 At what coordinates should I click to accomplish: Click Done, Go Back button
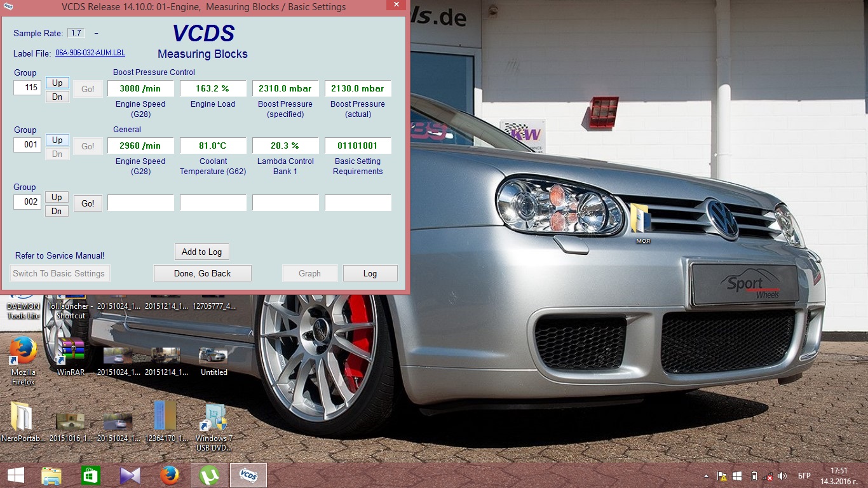[x=202, y=273]
